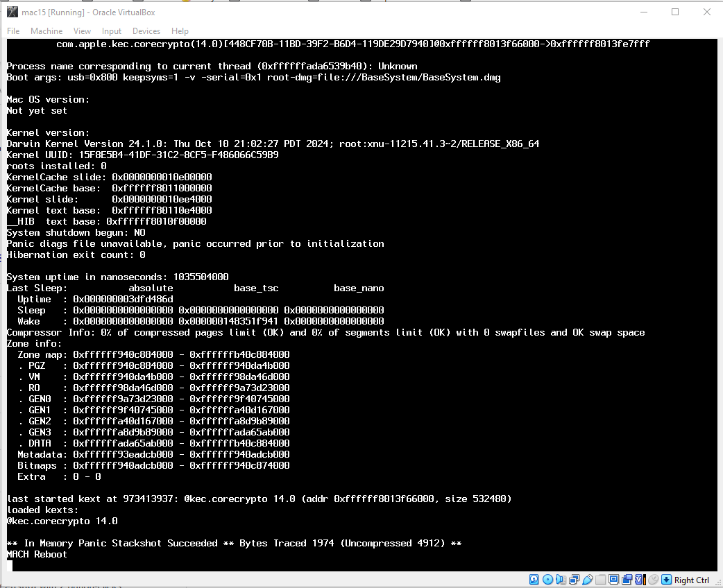Open the Input menu

coord(112,31)
